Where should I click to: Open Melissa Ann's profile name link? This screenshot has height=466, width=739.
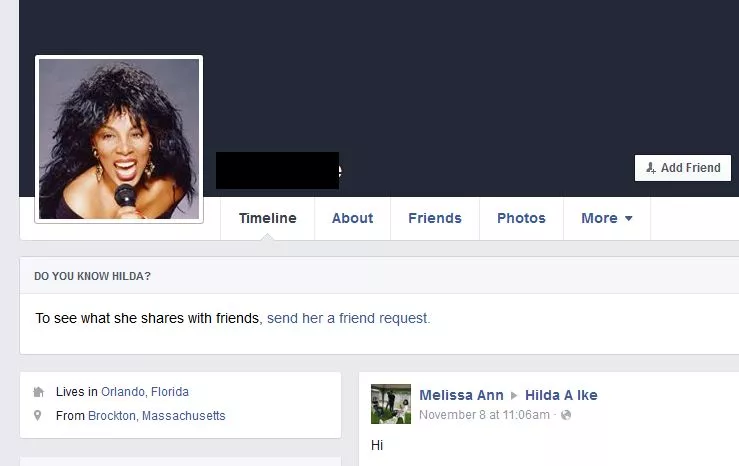pos(461,395)
